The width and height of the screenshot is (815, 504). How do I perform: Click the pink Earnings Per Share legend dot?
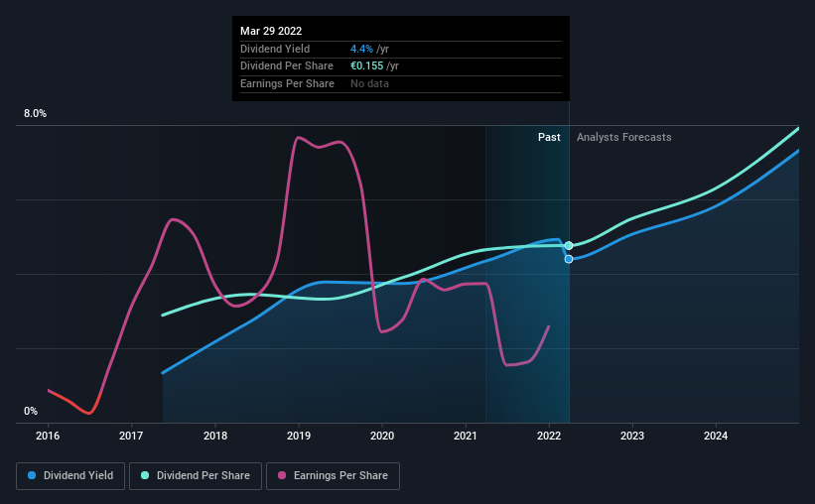(282, 475)
